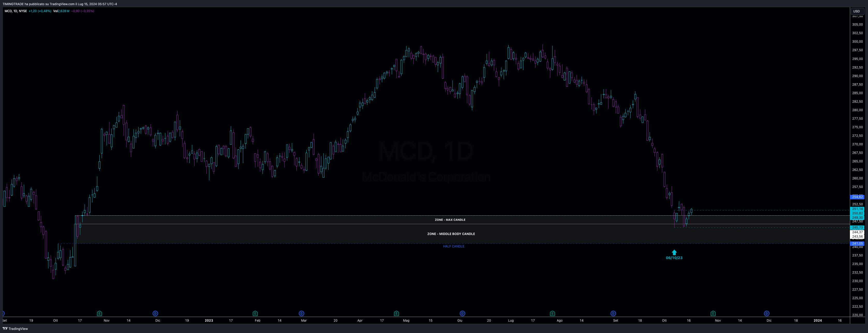Screen dimensions: 868x333
Task: Click the dividend D marker before Mar 2023
Action: click(x=302, y=313)
